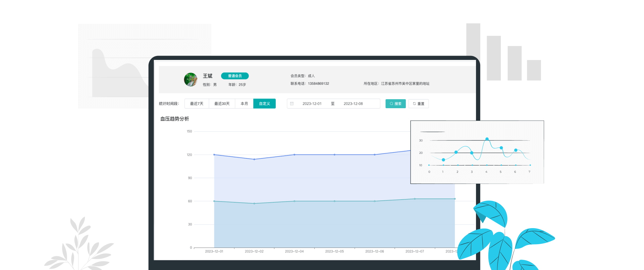Screen dimensions: 644x270
Task: Click systolic data point on 2023-12-01
Action: tap(214, 155)
